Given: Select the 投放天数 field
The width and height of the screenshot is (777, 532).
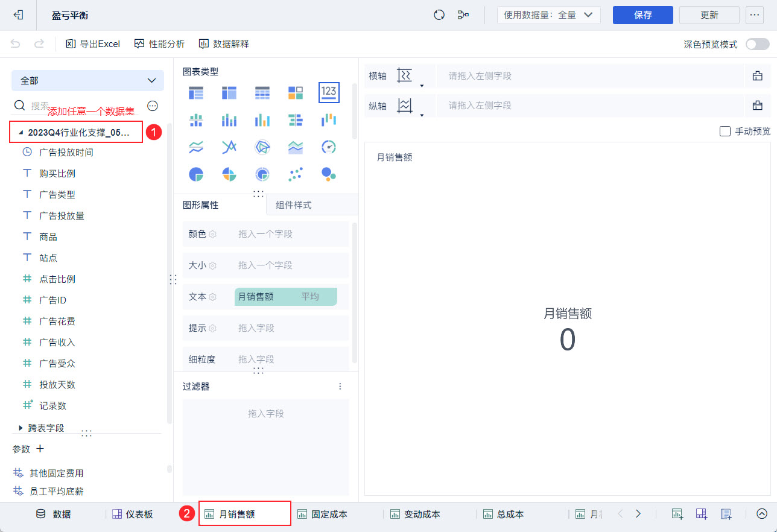Looking at the screenshot, I should (57, 385).
